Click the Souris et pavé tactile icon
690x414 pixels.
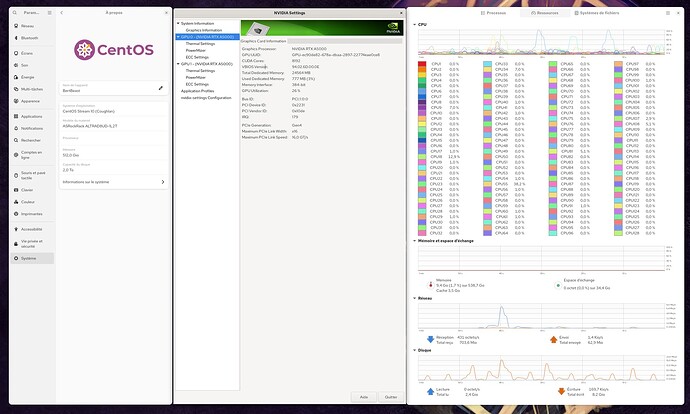(x=16, y=175)
